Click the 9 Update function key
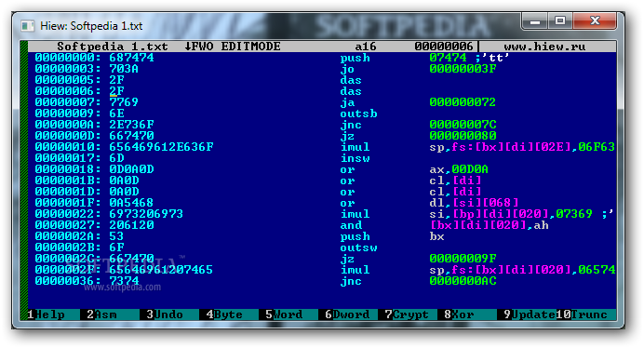Screen dimensions: 644x348 point(530,315)
